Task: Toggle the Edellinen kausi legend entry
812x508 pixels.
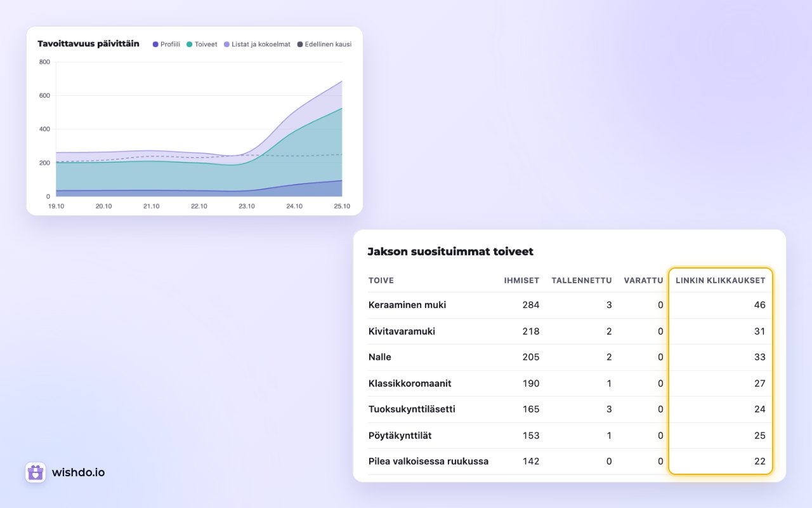Action: point(324,44)
